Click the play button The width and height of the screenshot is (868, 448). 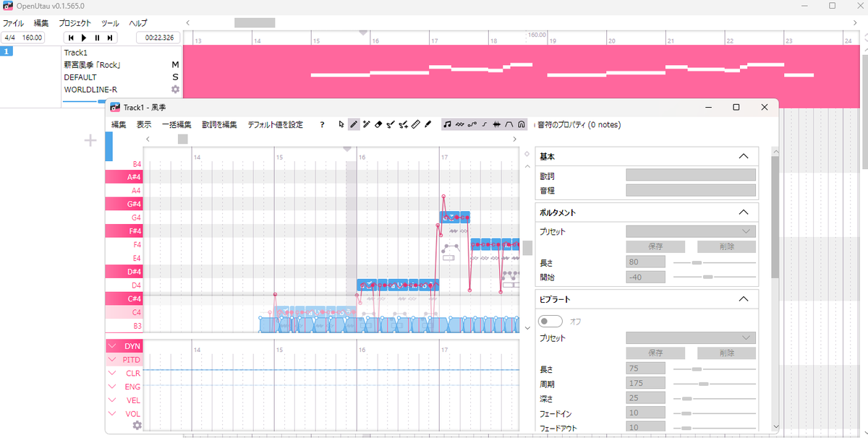click(84, 38)
